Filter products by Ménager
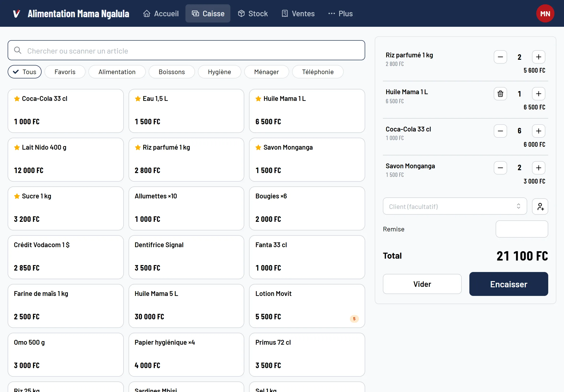The image size is (564, 392). click(266, 72)
